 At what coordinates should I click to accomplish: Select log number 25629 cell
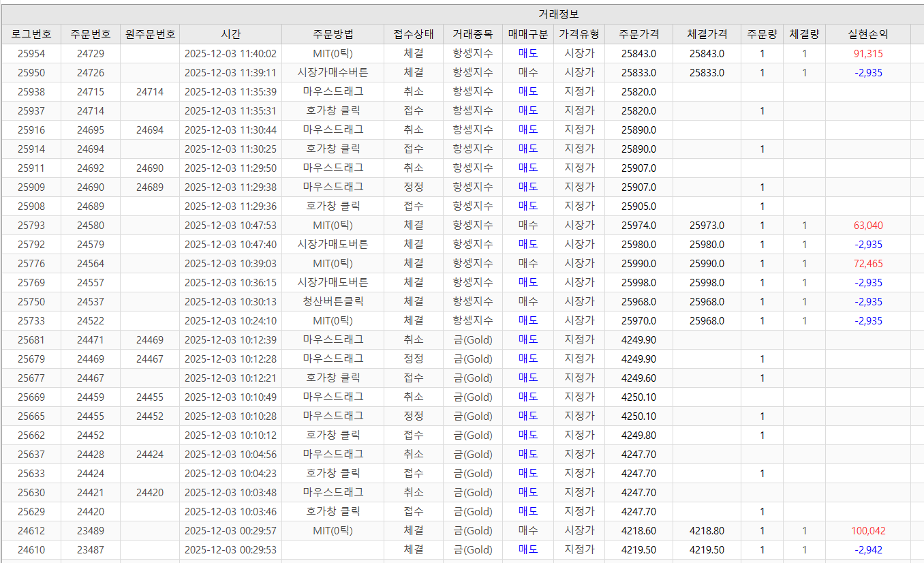[31, 511]
